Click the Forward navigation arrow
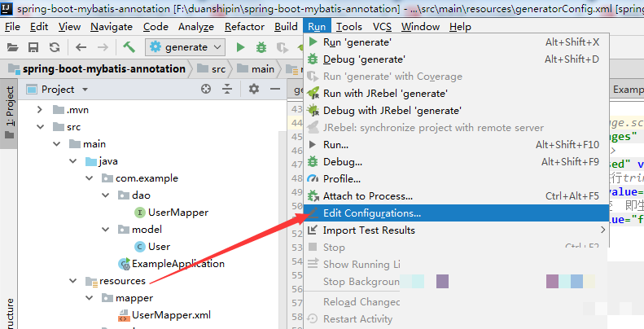The image size is (644, 329). click(x=103, y=48)
